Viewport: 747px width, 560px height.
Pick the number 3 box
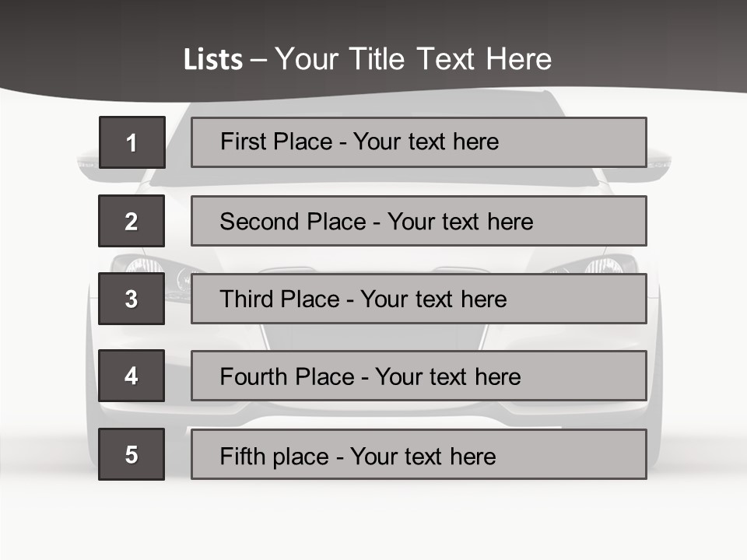(x=132, y=299)
